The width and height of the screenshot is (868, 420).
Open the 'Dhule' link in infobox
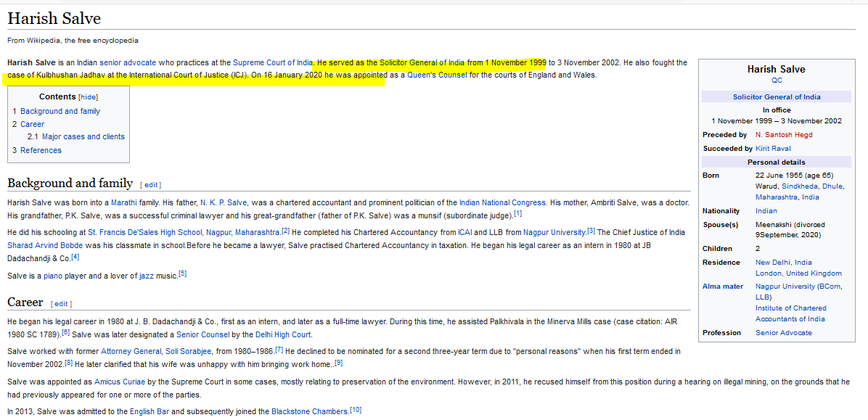click(x=832, y=186)
